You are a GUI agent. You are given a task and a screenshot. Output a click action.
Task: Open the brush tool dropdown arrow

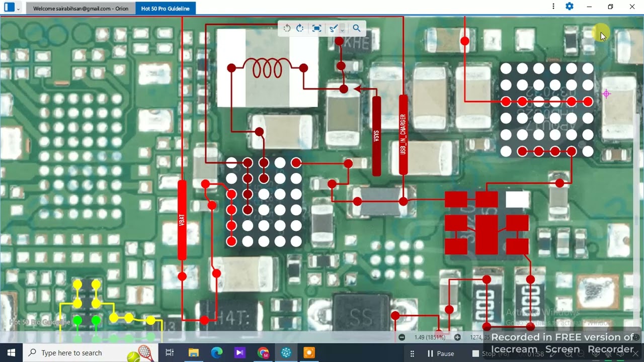[342, 29]
